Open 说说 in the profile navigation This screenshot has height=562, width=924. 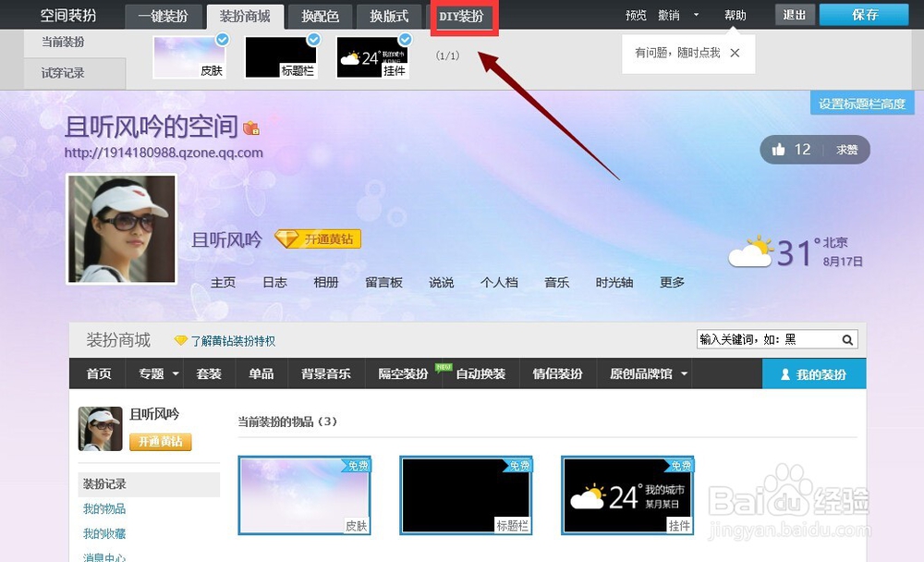pos(442,283)
